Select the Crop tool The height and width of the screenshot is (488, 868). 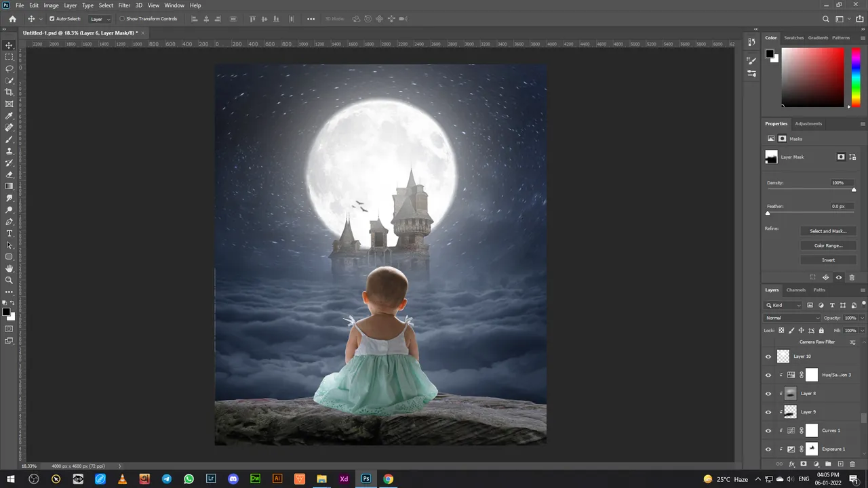click(x=9, y=92)
